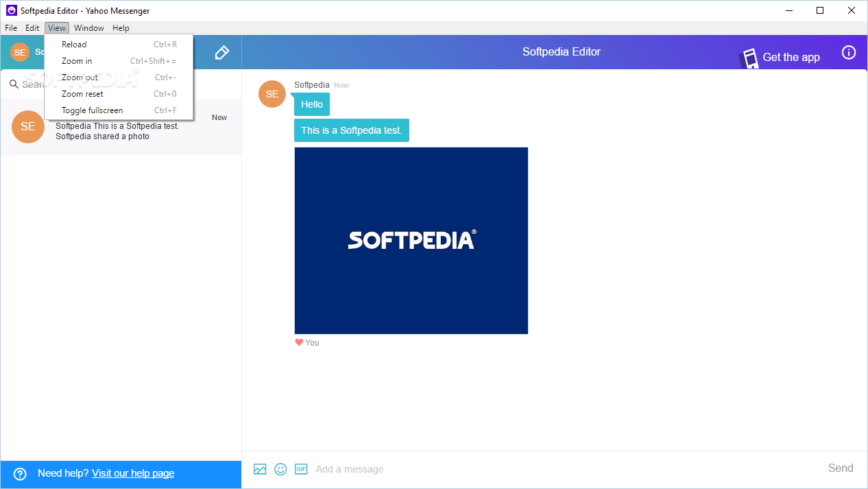Click the heart icon under the photo
The height and width of the screenshot is (489, 868).
[299, 342]
